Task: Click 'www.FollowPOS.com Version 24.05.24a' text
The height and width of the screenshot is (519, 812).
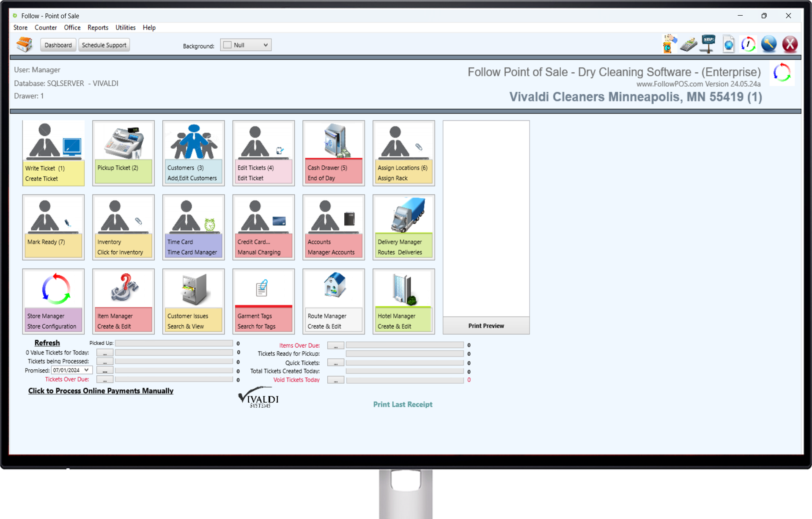Action: [698, 84]
